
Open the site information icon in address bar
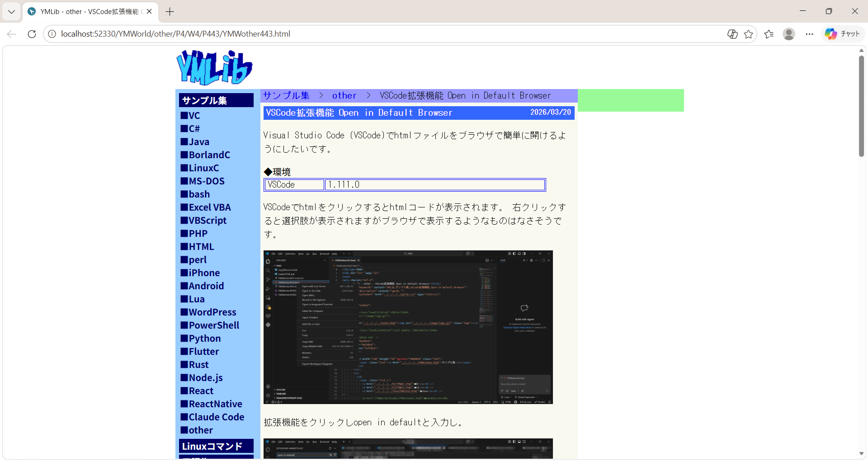click(x=52, y=34)
